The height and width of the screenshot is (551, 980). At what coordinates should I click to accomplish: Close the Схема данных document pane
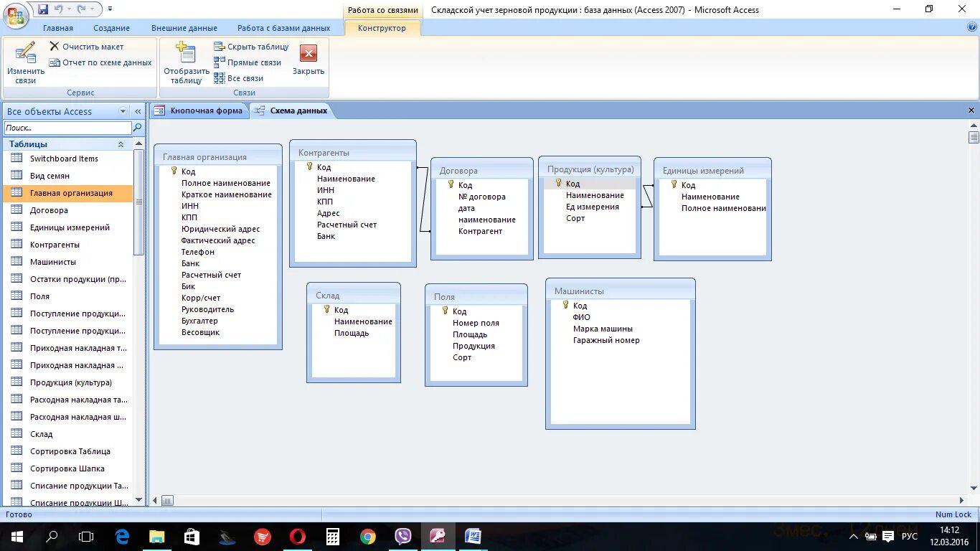(x=971, y=110)
